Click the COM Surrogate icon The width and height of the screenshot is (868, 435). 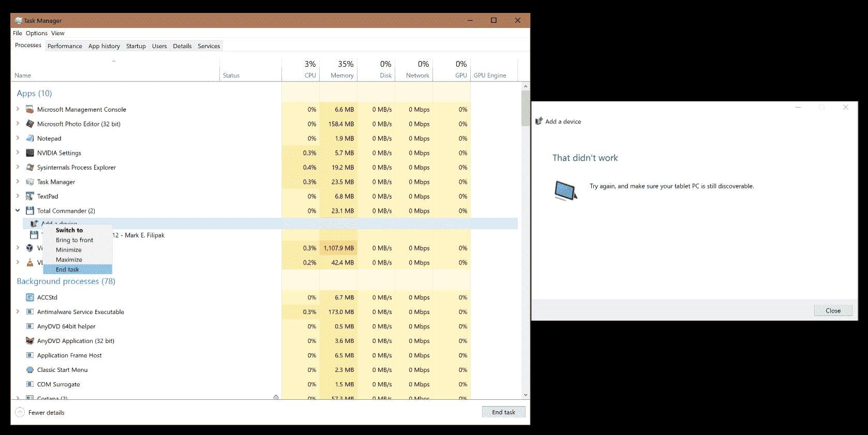point(30,384)
